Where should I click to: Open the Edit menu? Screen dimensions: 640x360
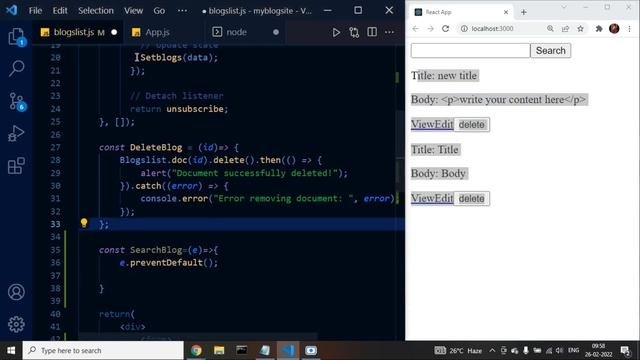tap(60, 11)
